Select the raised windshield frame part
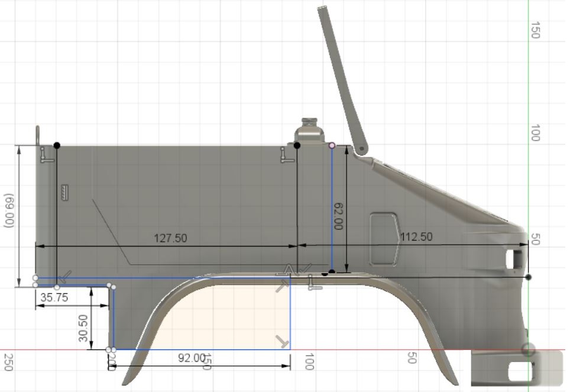The width and height of the screenshot is (570, 392). tap(342, 81)
